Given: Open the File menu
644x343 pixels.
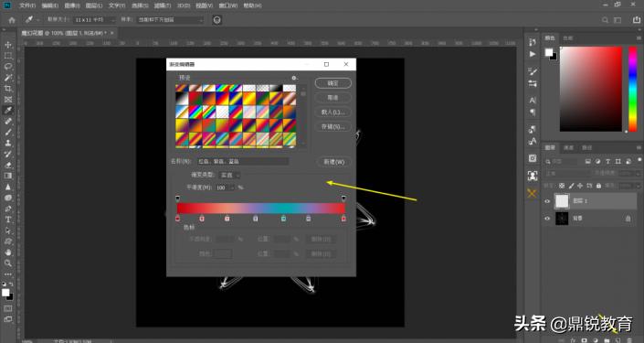Looking at the screenshot, I should pos(27,5).
